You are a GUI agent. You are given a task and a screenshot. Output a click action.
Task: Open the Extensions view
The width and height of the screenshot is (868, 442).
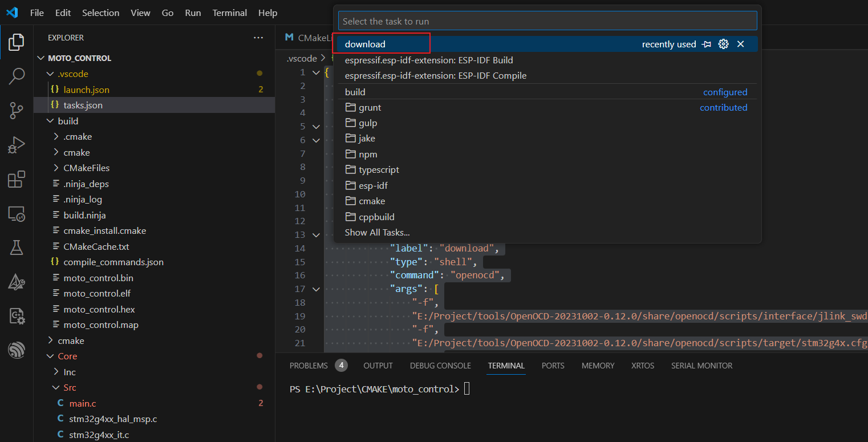click(x=16, y=179)
